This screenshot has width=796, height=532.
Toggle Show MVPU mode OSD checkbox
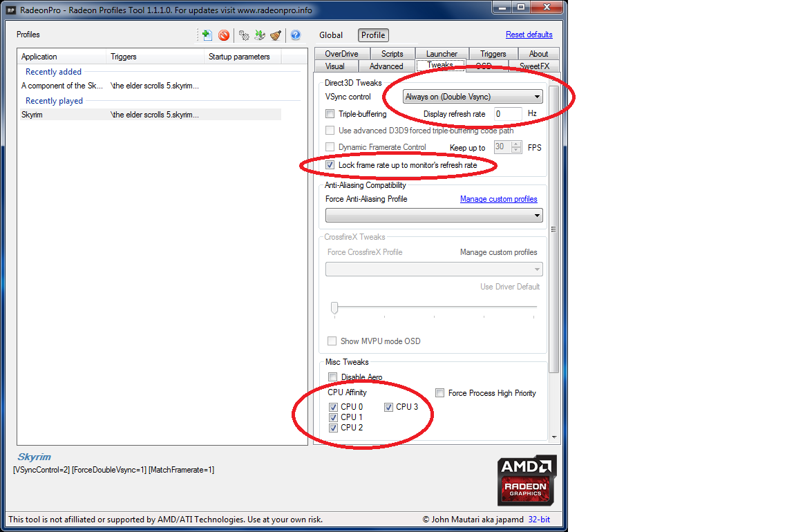[332, 341]
